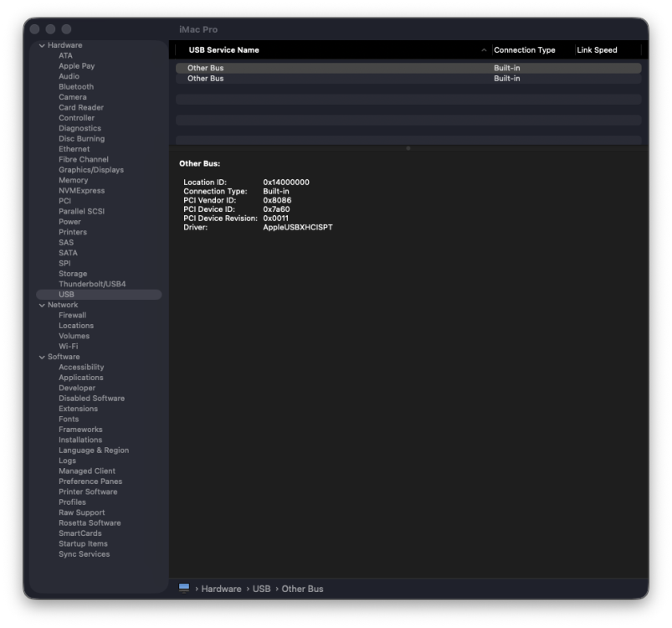
Task: Show Graphics/Displays information
Action: pos(91,170)
